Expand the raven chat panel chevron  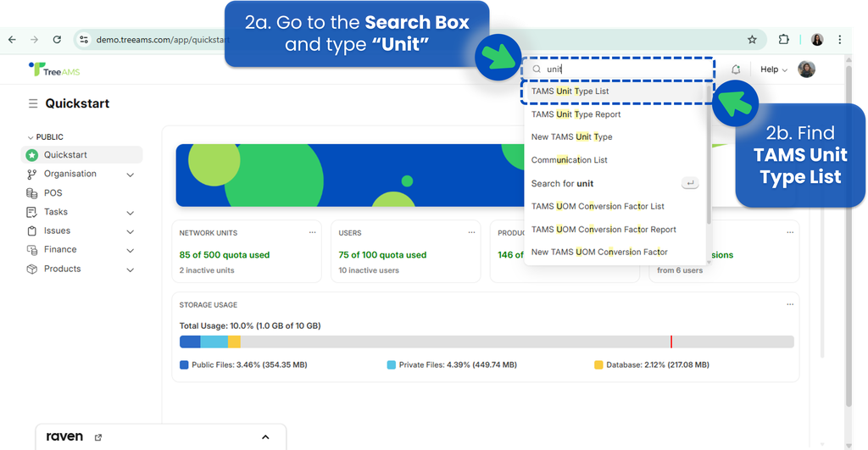tap(265, 437)
